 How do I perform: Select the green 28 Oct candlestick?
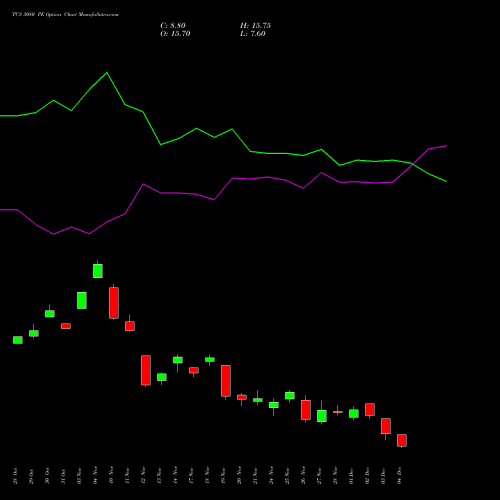(18, 340)
